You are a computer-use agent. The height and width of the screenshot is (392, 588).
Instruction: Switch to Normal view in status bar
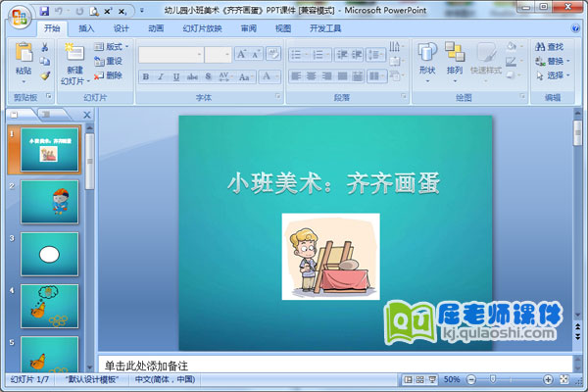tap(408, 379)
